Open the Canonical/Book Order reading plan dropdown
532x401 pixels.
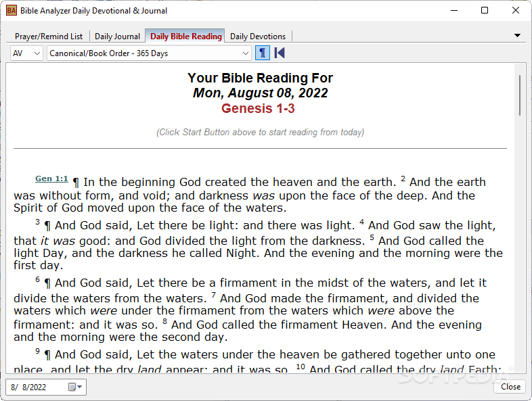149,53
